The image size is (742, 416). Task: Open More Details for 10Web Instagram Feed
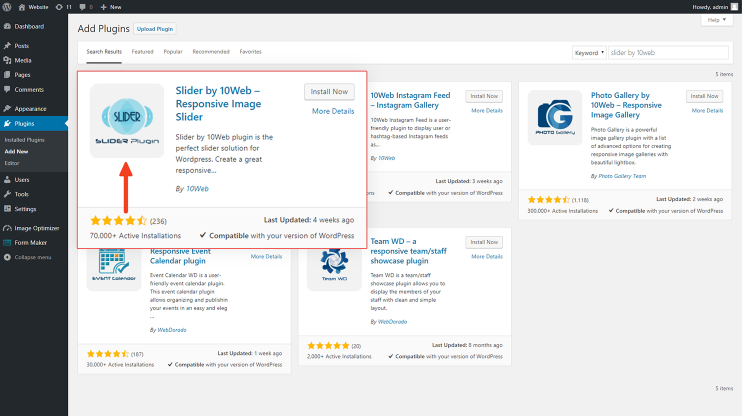click(487, 110)
